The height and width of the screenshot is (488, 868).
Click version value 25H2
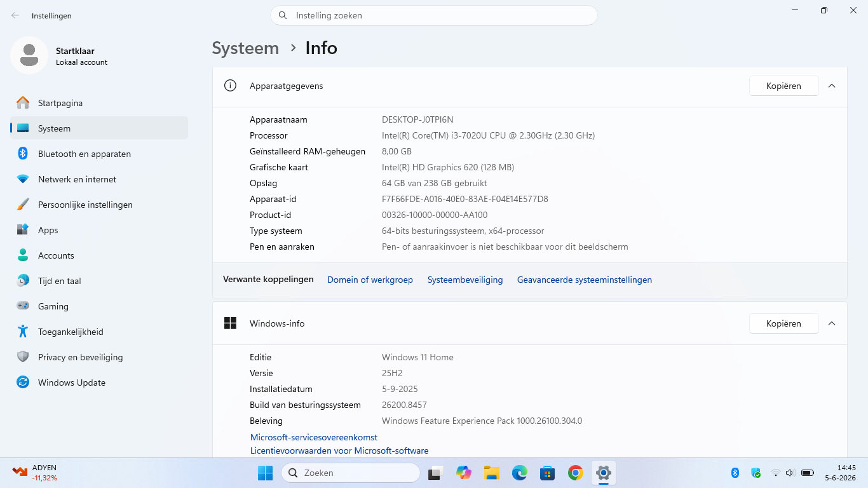coord(392,373)
